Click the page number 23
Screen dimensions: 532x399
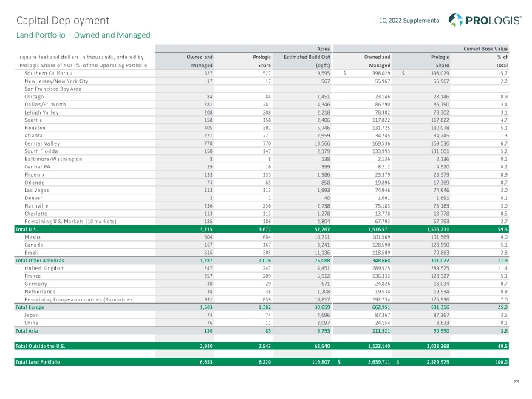[516, 382]
